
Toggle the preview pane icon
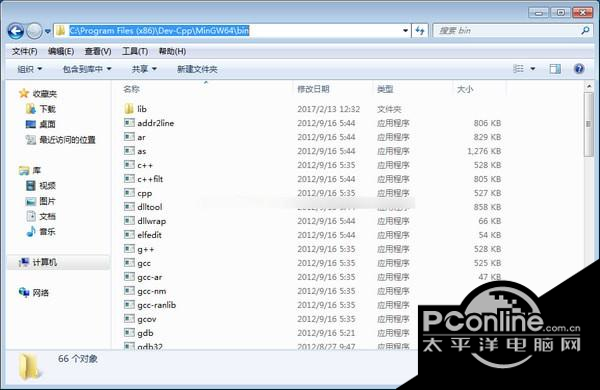555,69
